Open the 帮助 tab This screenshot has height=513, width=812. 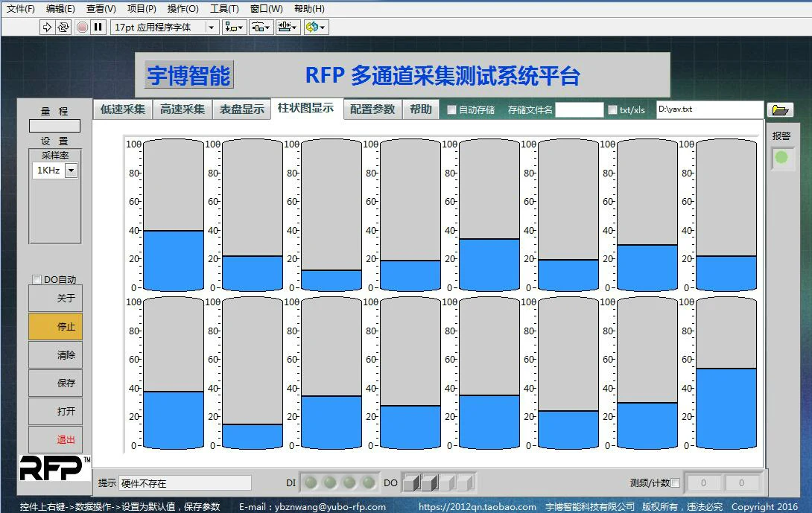[420, 109]
